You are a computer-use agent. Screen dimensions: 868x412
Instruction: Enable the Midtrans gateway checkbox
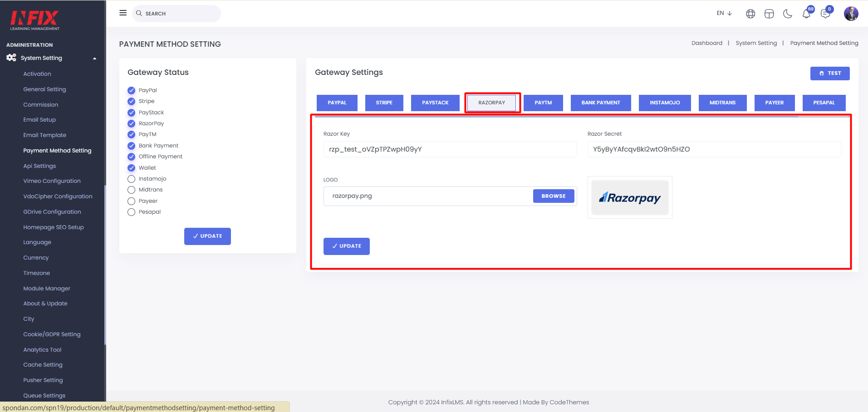tap(132, 190)
